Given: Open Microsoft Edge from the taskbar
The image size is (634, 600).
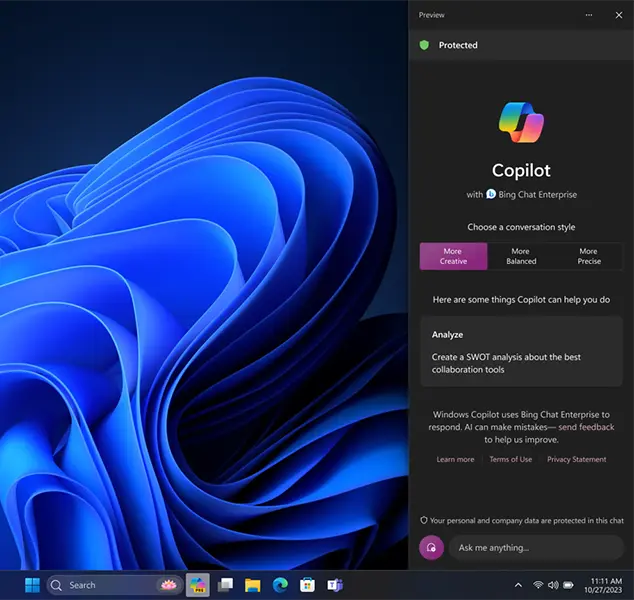Looking at the screenshot, I should [x=281, y=585].
